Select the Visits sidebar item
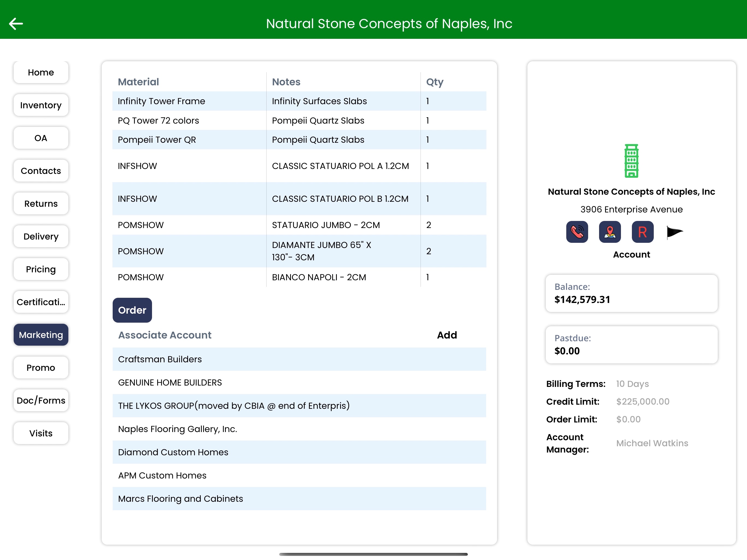This screenshot has width=747, height=560. tap(41, 433)
